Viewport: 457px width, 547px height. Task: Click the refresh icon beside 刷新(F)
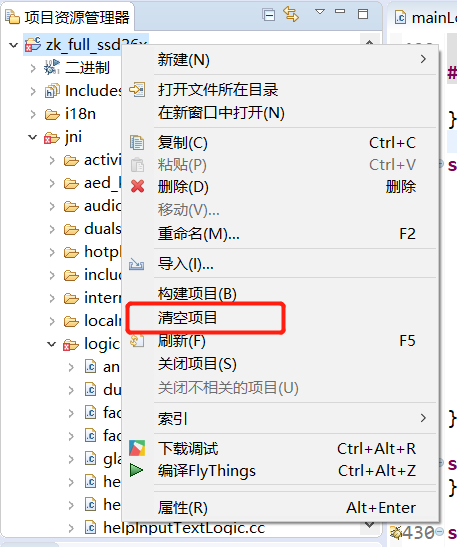[137, 341]
